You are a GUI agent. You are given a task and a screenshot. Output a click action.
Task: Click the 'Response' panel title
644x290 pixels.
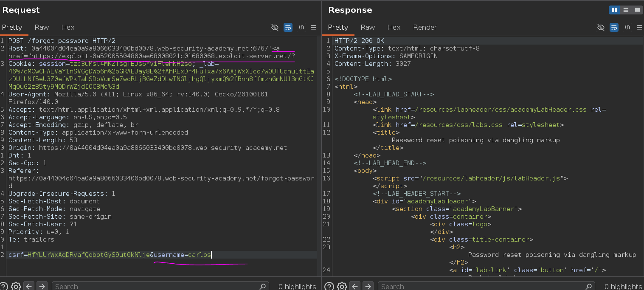(350, 10)
